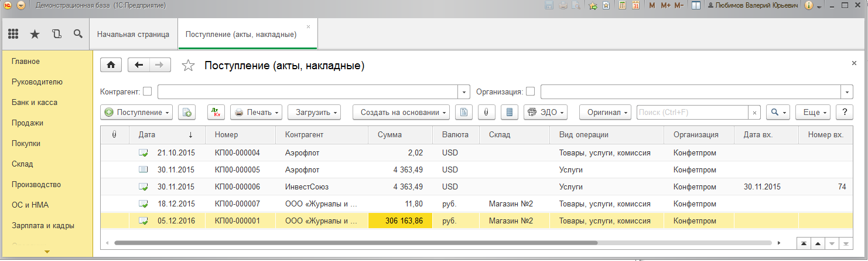Navigate back with the left arrow
The width and height of the screenshot is (868, 261).
pos(139,65)
